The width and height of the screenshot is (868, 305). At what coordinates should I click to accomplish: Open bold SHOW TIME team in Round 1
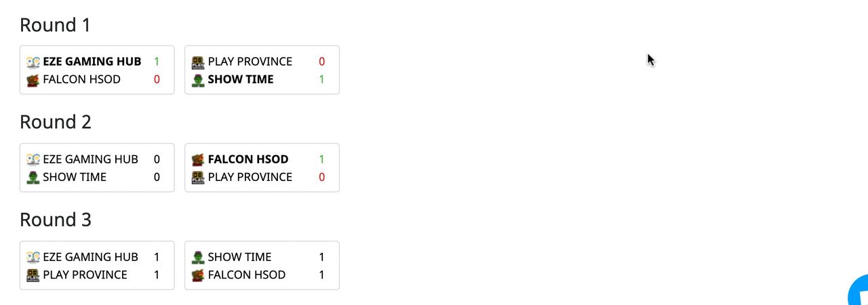coord(241,79)
